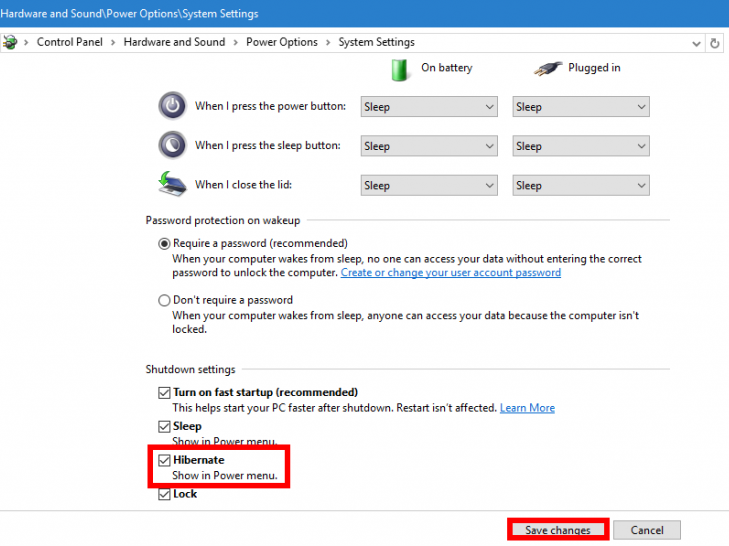Click the laptop lid close icon
Screen dimensions: 729x546
pos(172,184)
